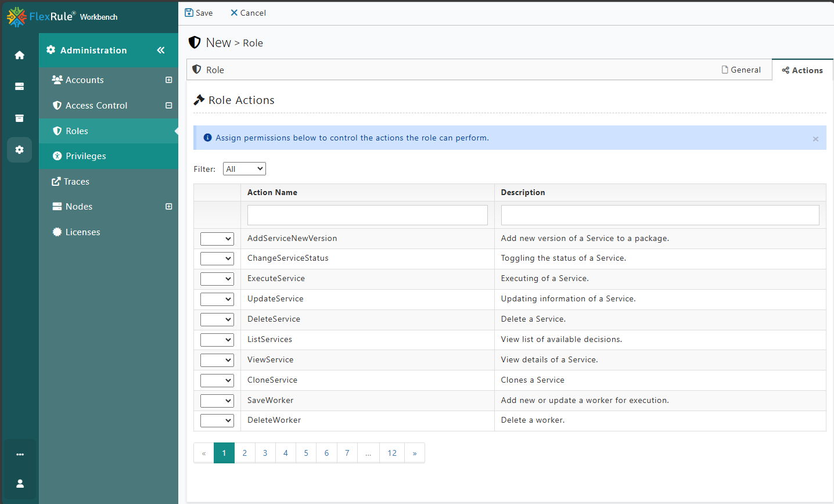The image size is (834, 504).
Task: Open permission dropdown for CloneService
Action: [x=217, y=380]
